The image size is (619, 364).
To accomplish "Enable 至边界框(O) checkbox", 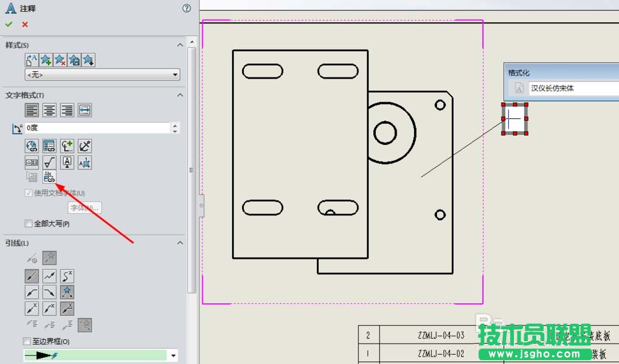I will point(27,341).
